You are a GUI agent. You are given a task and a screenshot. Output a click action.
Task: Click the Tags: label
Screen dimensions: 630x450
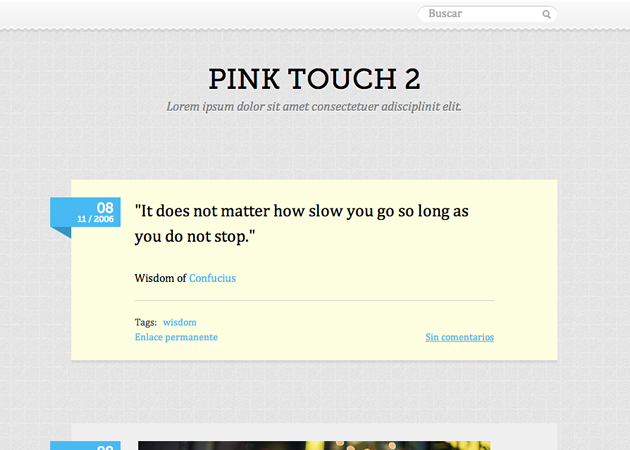[145, 322]
